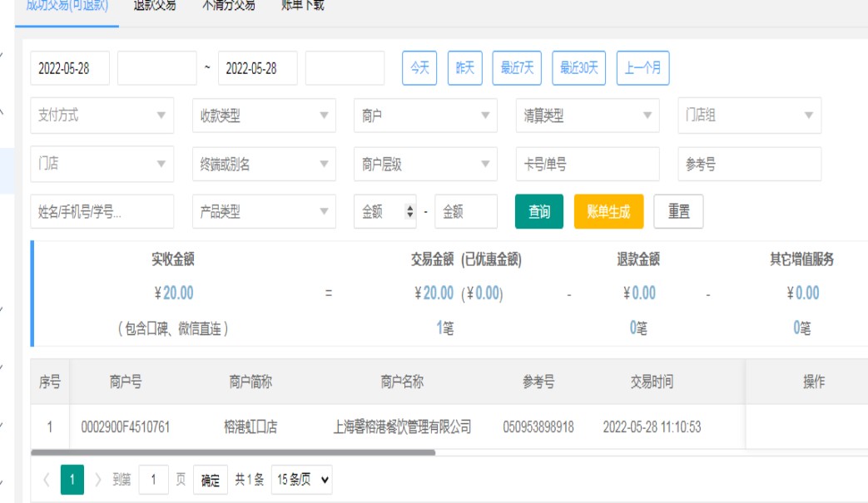
Task: Click the minimum 金额 stepper arrows
Action: [x=409, y=212]
